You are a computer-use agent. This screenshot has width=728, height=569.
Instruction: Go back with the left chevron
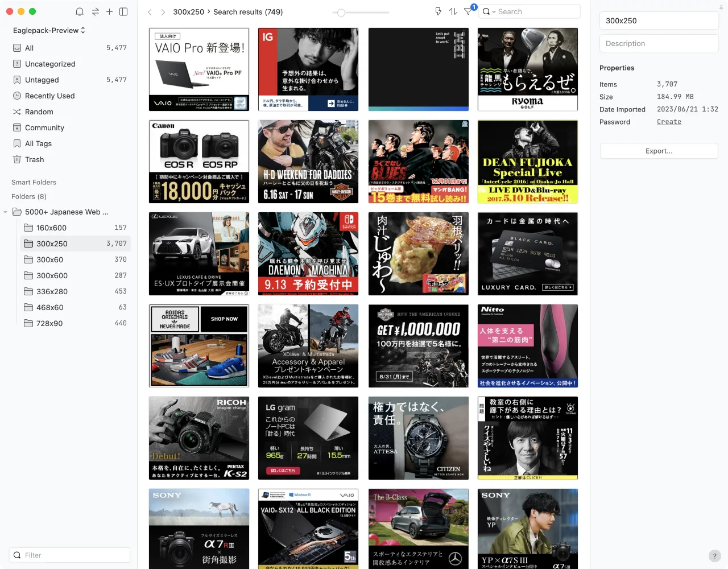[150, 12]
